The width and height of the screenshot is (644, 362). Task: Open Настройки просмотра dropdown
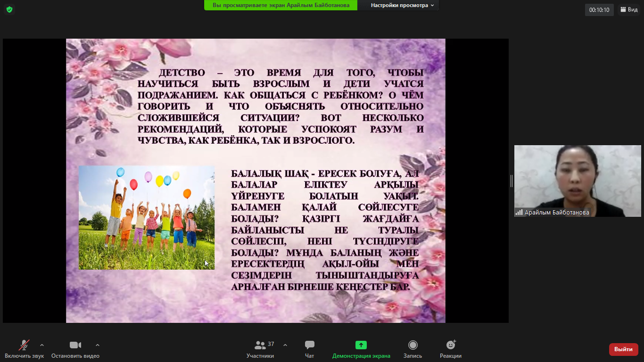click(x=402, y=5)
